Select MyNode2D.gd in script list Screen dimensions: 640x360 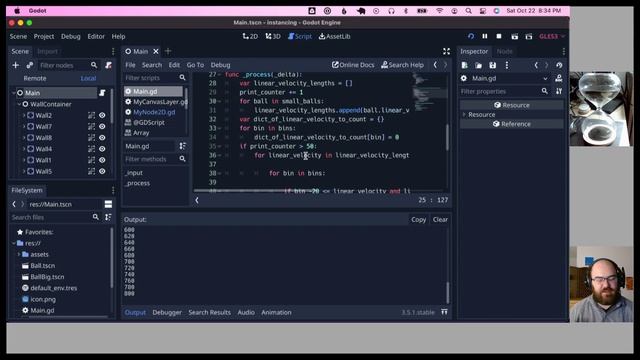coord(154,112)
